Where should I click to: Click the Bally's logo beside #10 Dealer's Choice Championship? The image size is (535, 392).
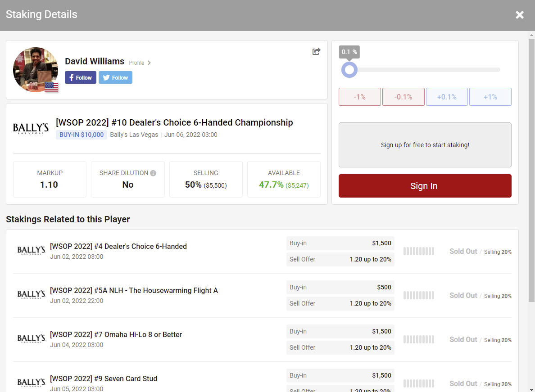(31, 129)
